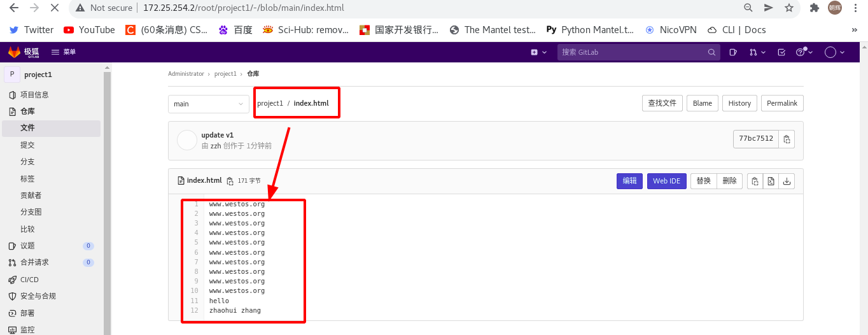
Task: Click the 编辑 button
Action: point(629,181)
